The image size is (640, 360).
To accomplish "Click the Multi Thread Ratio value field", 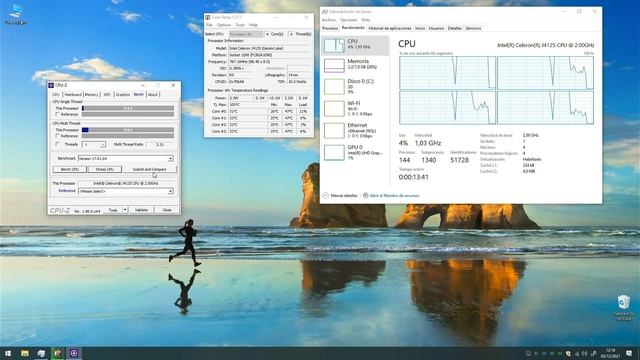I will pyautogui.click(x=160, y=144).
